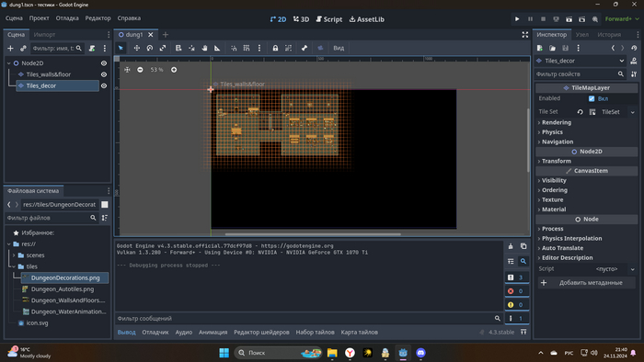The image size is (644, 362).
Task: Open the Карта тайлов panel
Action: pos(360,333)
